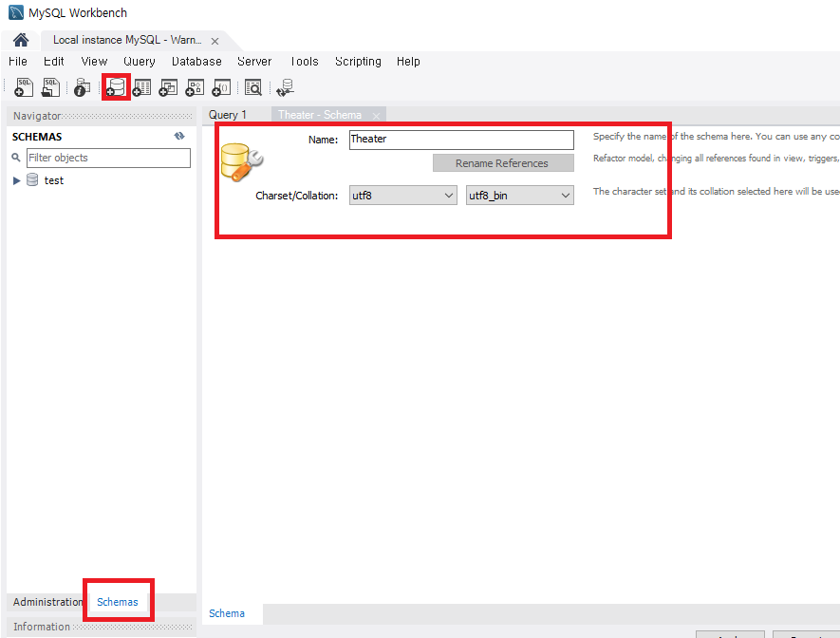The image size is (840, 638).
Task: Open the Edit menu
Action: coord(53,62)
